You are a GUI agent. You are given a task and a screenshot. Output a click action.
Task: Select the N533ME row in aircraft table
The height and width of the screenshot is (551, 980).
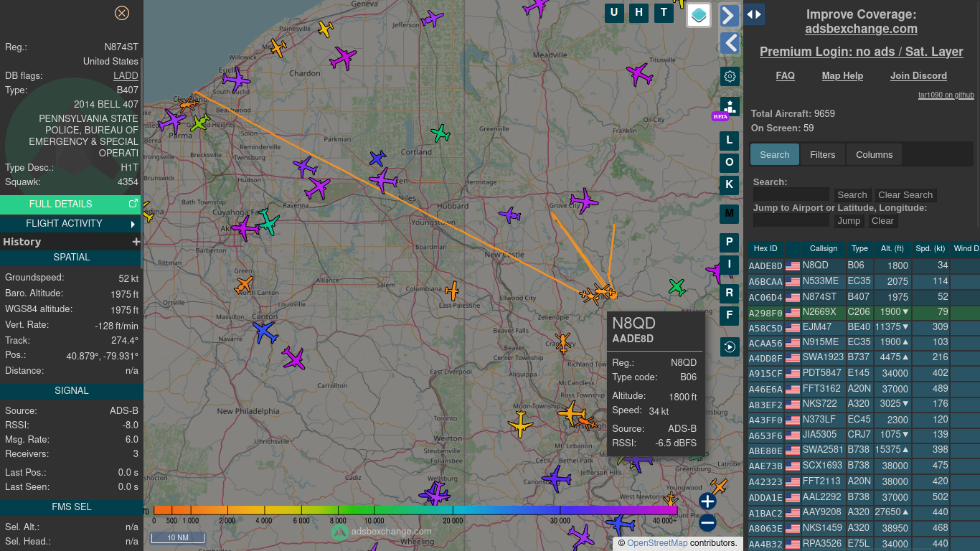coord(864,281)
